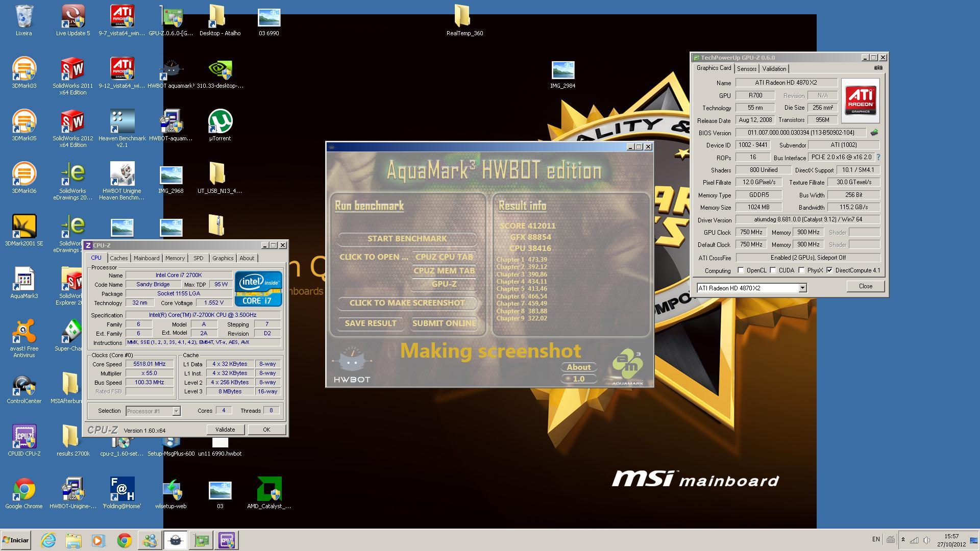Viewport: 980px width, 551px height.
Task: Open the Validation tab in GPU-Z
Action: coord(774,69)
